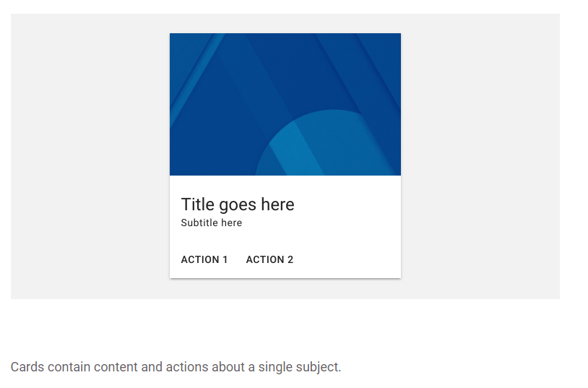Click the word "goes" in the card heading

pos(238,204)
